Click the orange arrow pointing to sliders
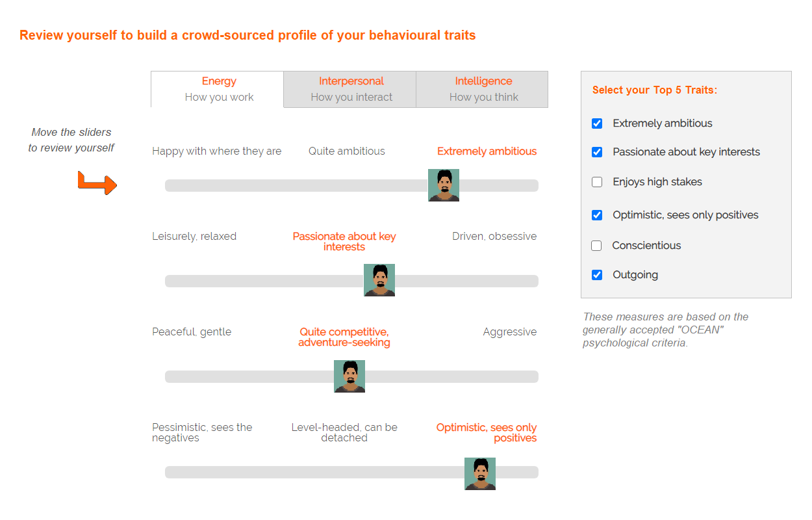This screenshot has height=520, width=812. point(97,183)
